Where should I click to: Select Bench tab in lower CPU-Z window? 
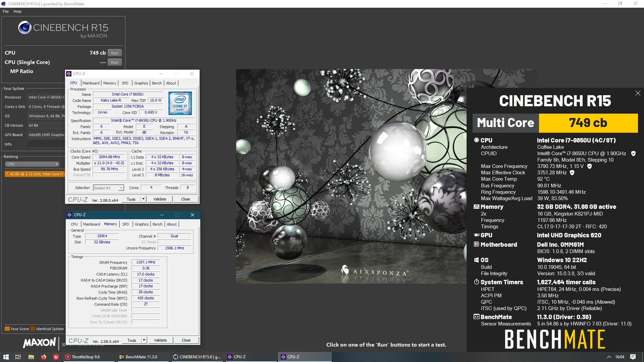click(x=157, y=224)
